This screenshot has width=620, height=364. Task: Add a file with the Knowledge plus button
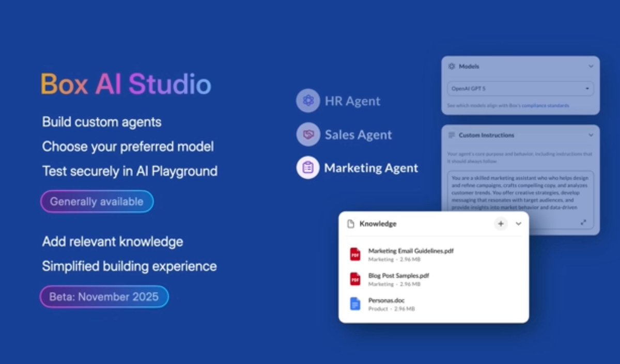click(501, 224)
